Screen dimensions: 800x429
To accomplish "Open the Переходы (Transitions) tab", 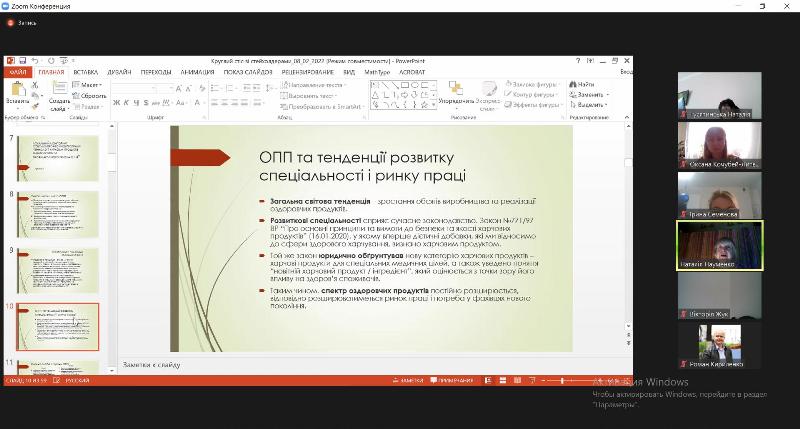I will [156, 72].
